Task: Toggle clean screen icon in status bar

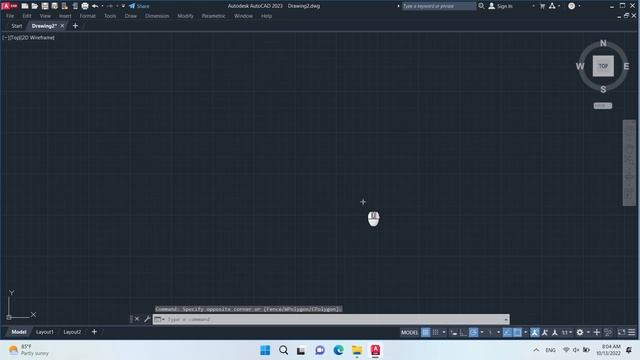Action: (x=621, y=333)
